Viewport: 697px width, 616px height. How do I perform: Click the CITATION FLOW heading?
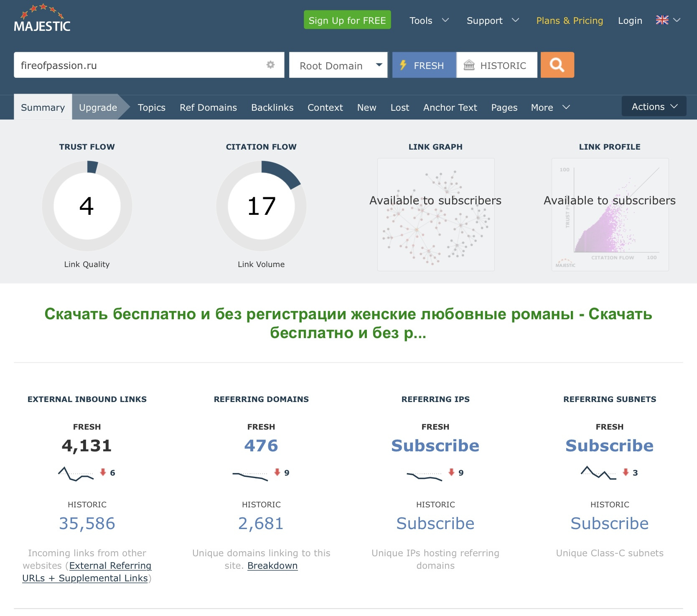261,147
